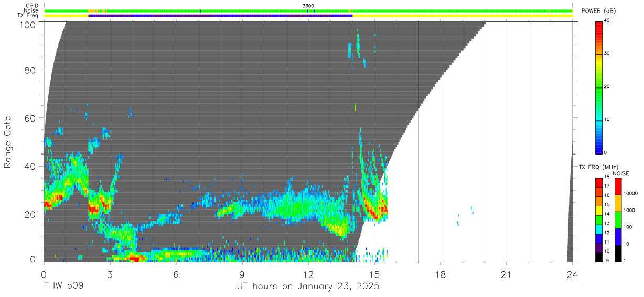Click the 21 tick on the UT hours axis
This screenshot has height=297, width=644.
pyautogui.click(x=507, y=274)
